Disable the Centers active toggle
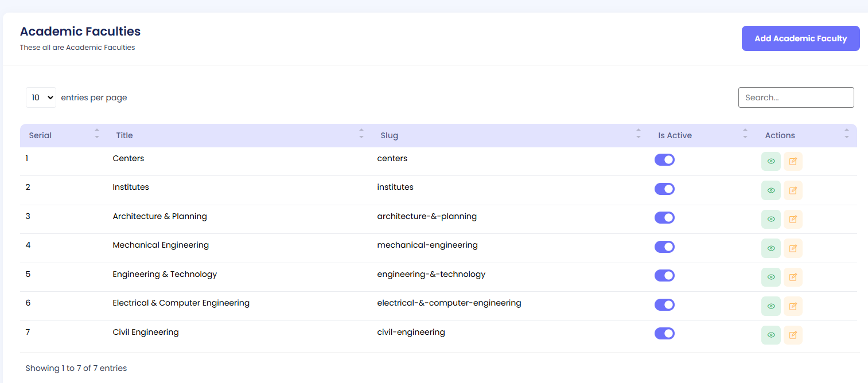The height and width of the screenshot is (383, 868). (x=664, y=160)
